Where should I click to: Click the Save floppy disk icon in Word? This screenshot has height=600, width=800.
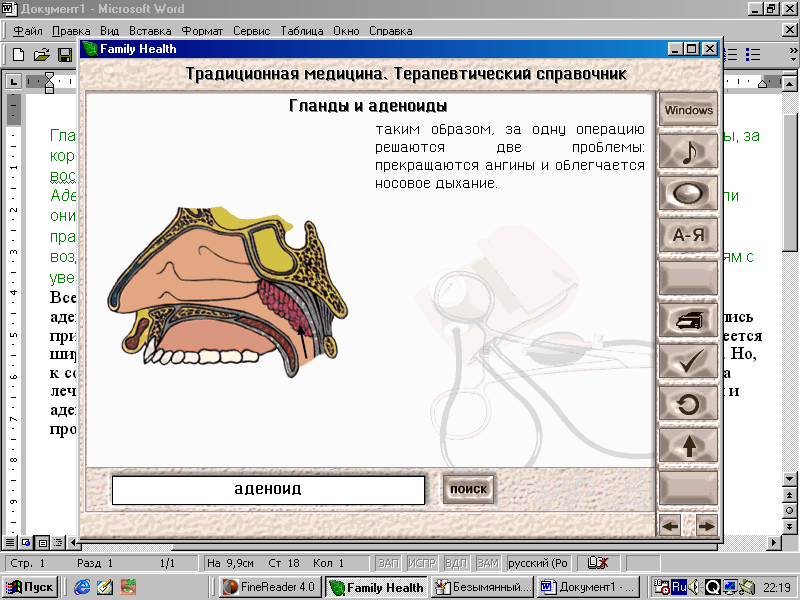(x=65, y=54)
